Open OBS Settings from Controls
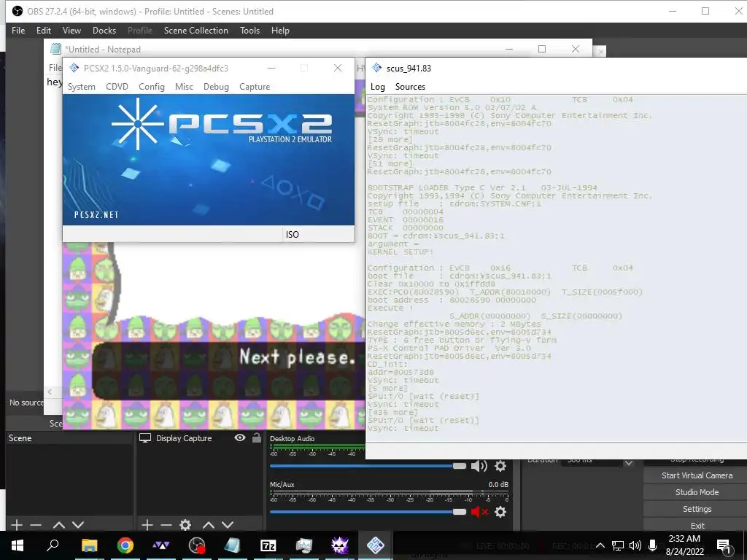The width and height of the screenshot is (747, 560). point(697,509)
